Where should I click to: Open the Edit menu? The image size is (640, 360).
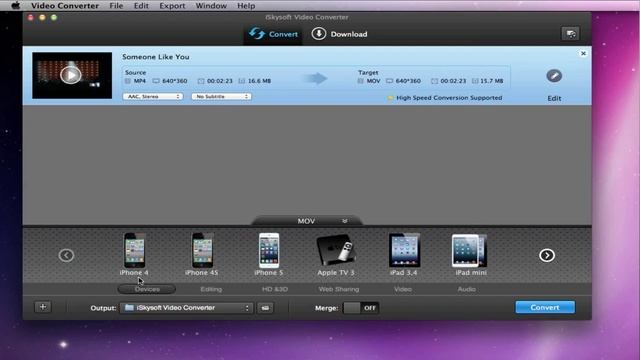click(x=141, y=6)
